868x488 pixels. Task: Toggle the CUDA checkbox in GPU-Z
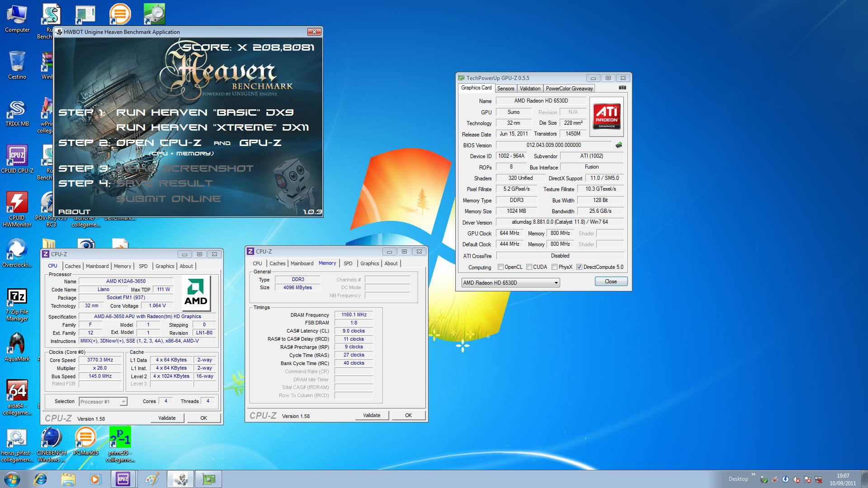(529, 267)
